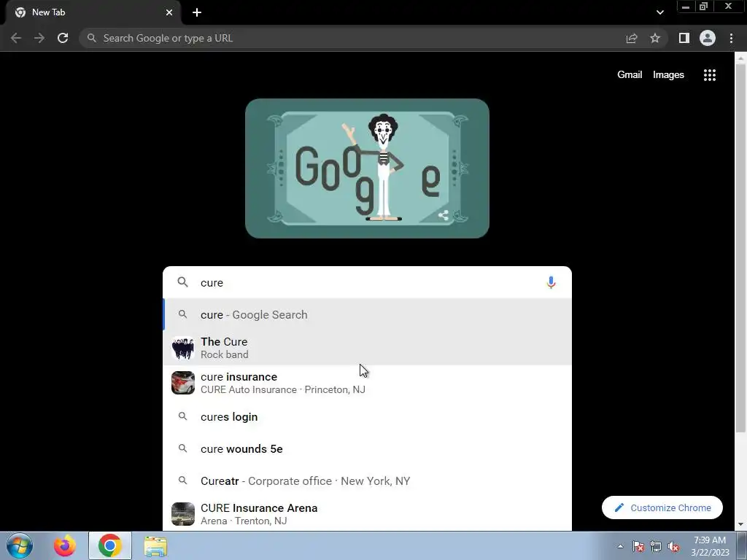This screenshot has height=560, width=747.
Task: Open the Google doodle image
Action: click(x=368, y=168)
